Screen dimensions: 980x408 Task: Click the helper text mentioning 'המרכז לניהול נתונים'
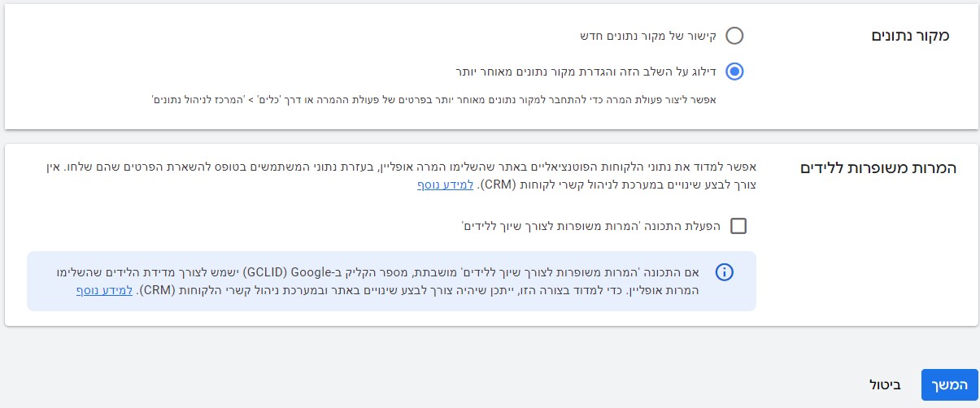434,100
